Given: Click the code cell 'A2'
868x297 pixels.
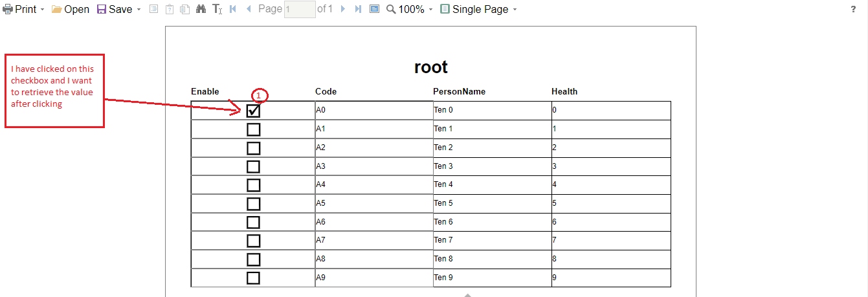Looking at the screenshot, I should pyautogui.click(x=374, y=148).
